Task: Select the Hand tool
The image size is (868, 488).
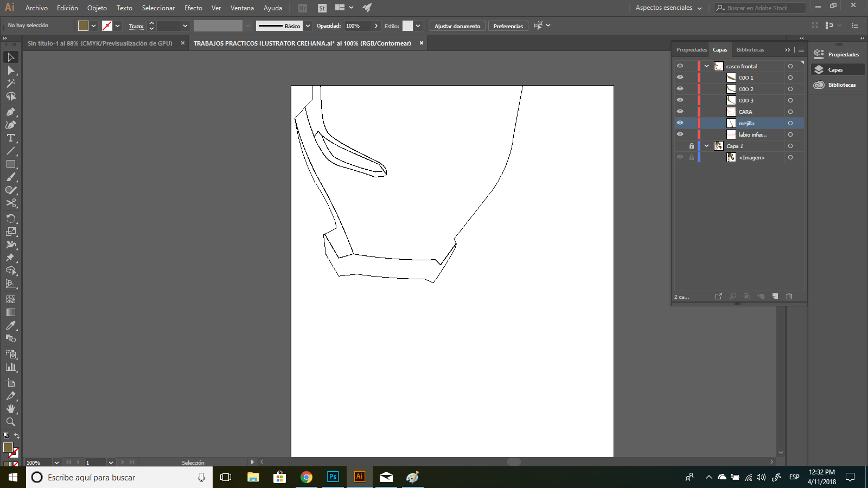Action: pos(10,409)
